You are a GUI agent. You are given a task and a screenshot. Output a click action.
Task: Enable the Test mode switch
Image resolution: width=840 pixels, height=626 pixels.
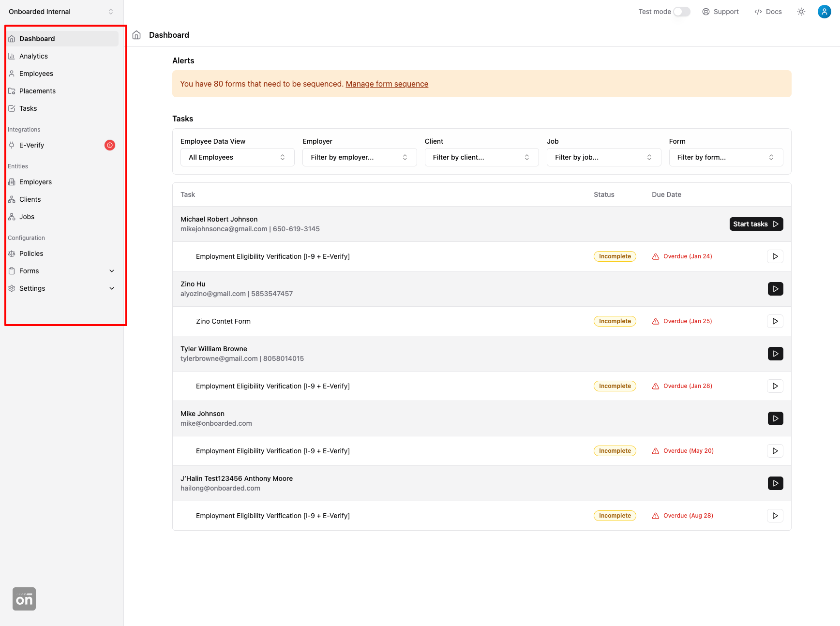coord(681,12)
